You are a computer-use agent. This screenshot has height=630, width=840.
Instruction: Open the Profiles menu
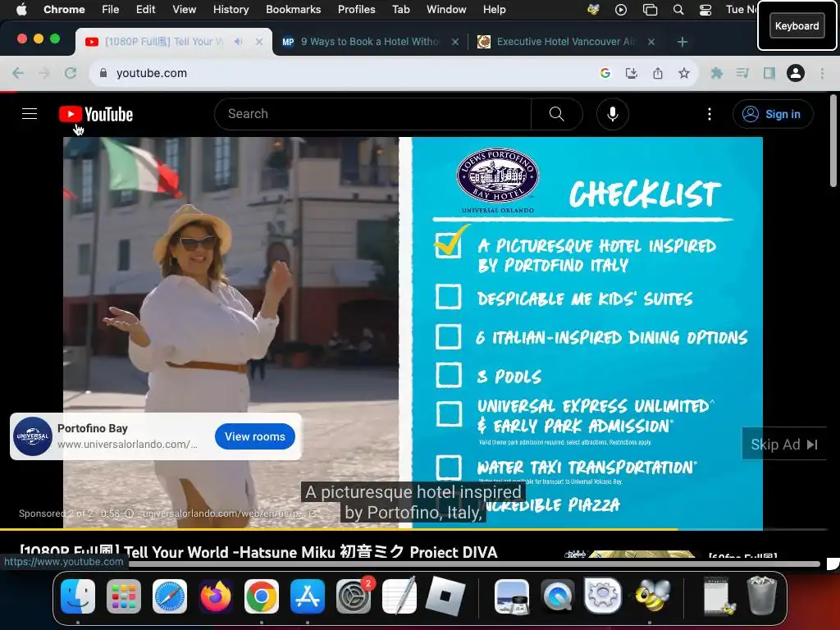click(x=356, y=9)
